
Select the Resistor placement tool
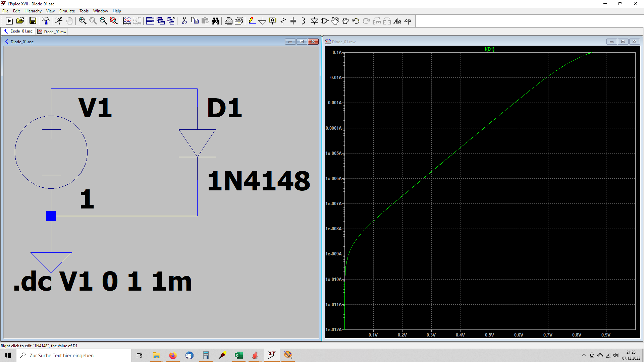click(x=283, y=21)
